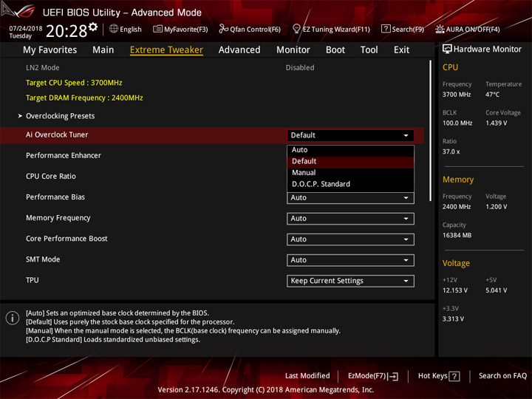
Task: Click the BCLK 100.0 MHz value
Action: coord(457,123)
